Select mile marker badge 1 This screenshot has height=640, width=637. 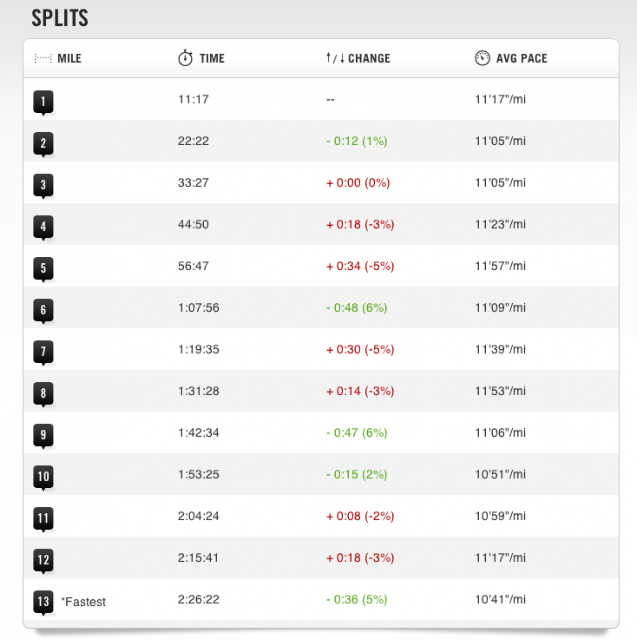(x=43, y=102)
